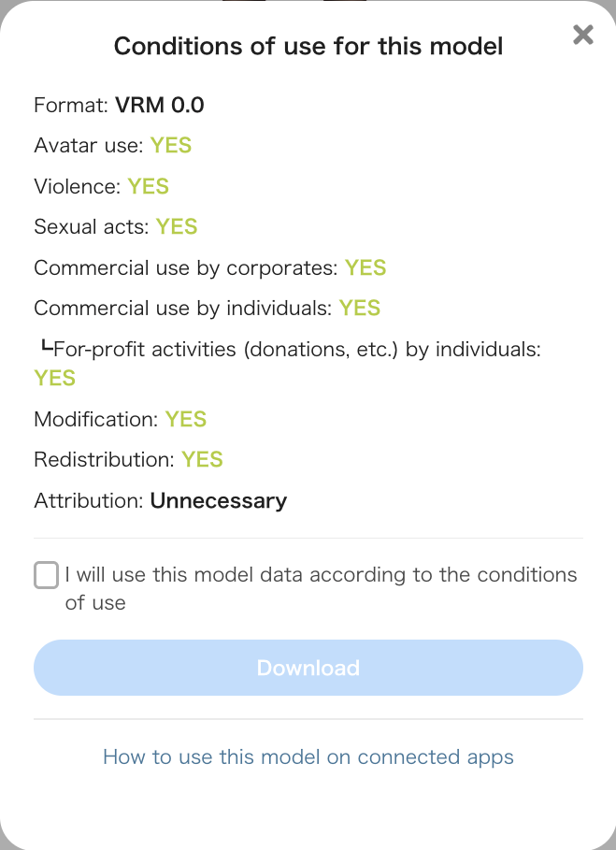Viewport: 616px width, 850px height.
Task: Click YES beside Commercial use by corporates
Action: pyautogui.click(x=365, y=267)
